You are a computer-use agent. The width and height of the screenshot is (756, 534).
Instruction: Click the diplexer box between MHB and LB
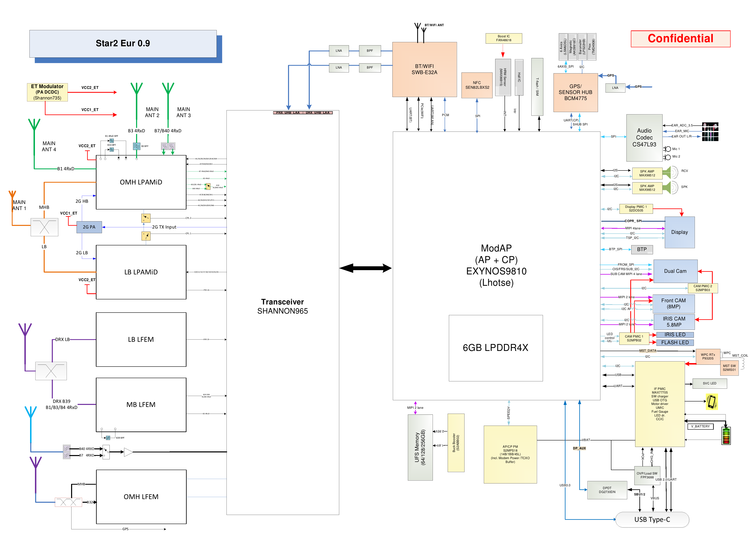point(44,227)
